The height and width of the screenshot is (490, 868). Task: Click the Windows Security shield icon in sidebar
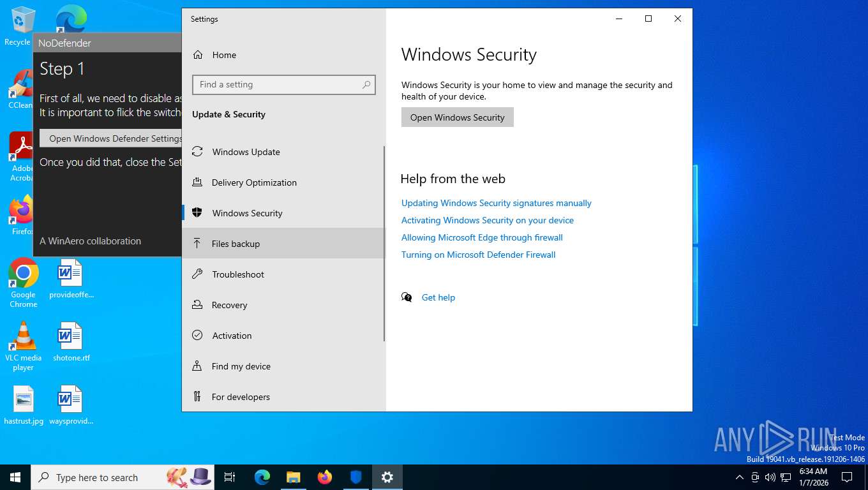tap(197, 213)
